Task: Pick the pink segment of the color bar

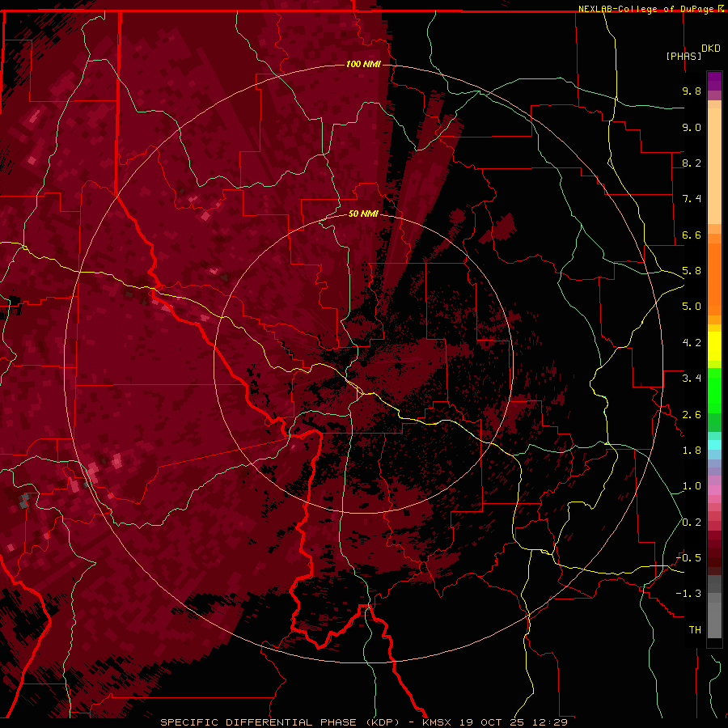Action: click(714, 490)
